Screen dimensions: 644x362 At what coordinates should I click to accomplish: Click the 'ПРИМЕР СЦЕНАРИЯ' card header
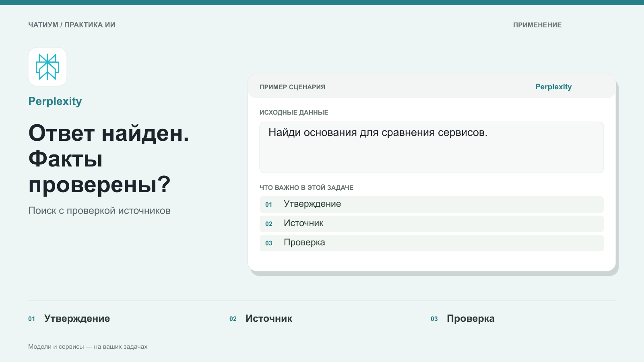(x=293, y=87)
